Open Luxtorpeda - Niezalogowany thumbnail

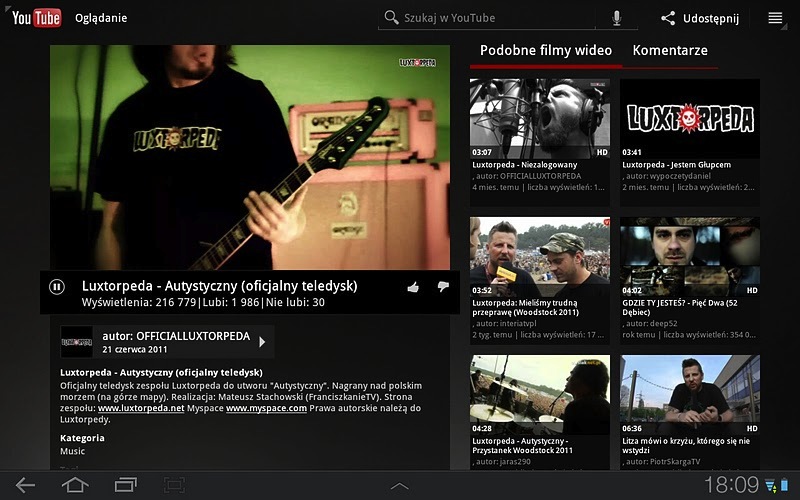540,118
